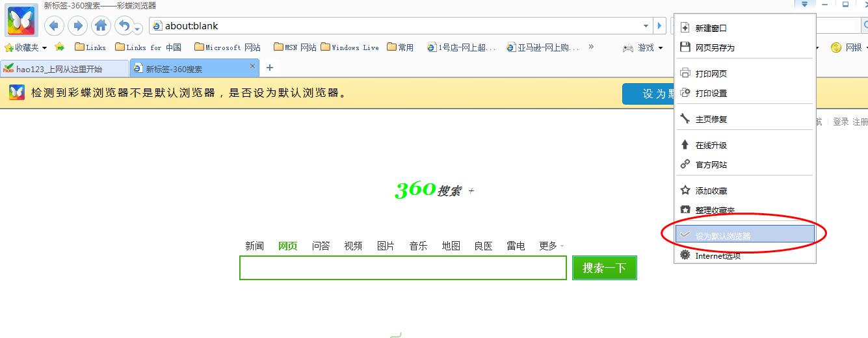This screenshot has height=338, width=868.
Task: Select 打印网页 in the menu
Action: pyautogui.click(x=745, y=73)
